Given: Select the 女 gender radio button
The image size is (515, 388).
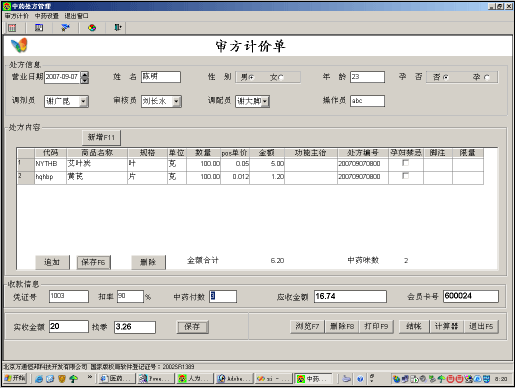Looking at the screenshot, I should pos(281,78).
